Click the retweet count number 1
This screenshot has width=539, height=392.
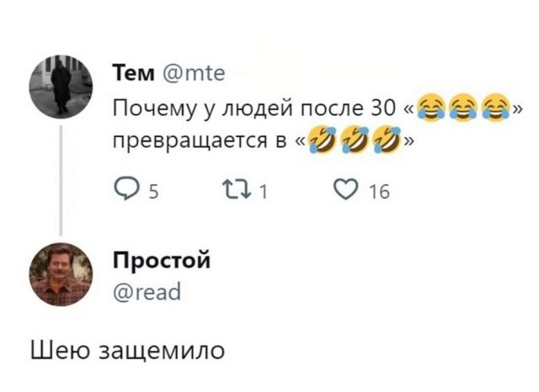point(263,193)
